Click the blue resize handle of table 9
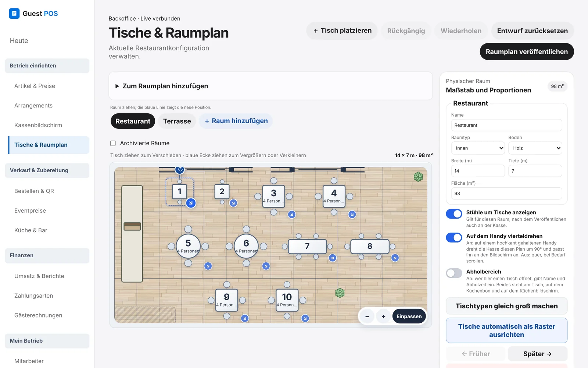This screenshot has height=368, width=588. coord(245,318)
